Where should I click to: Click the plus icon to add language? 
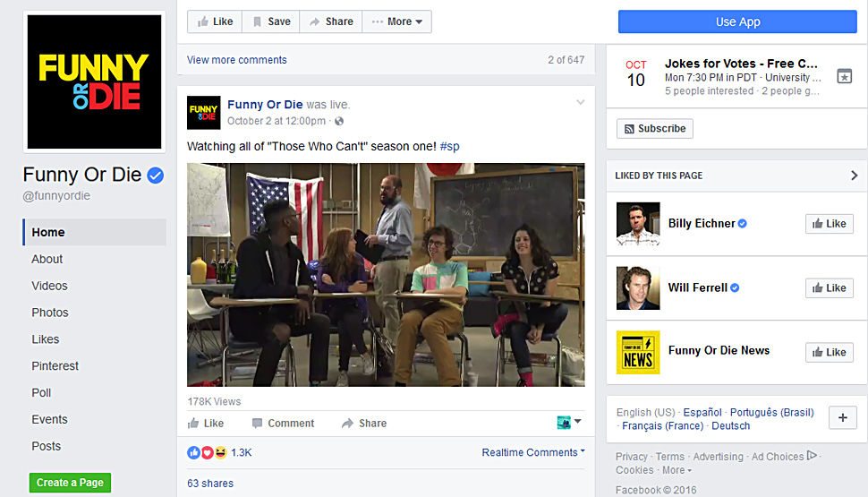843,418
